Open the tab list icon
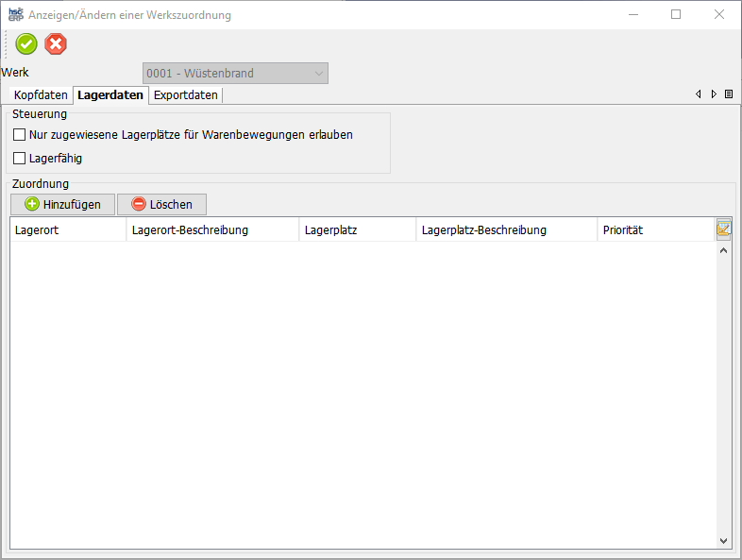Viewport: 742px width, 560px height. 729,94
